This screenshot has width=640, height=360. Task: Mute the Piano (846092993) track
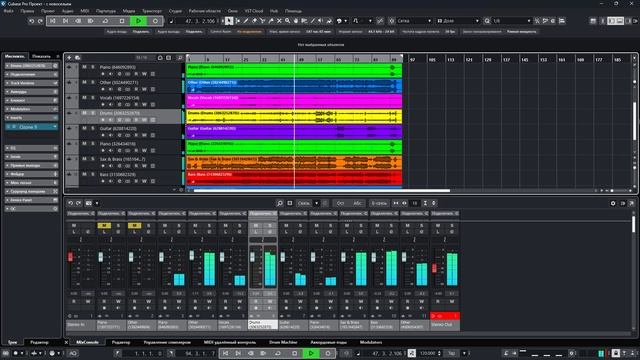point(84,67)
